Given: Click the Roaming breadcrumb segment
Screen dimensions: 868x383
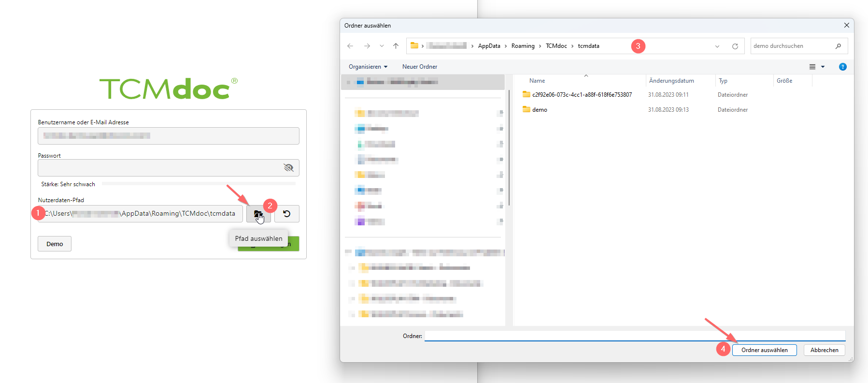Looking at the screenshot, I should (x=523, y=46).
